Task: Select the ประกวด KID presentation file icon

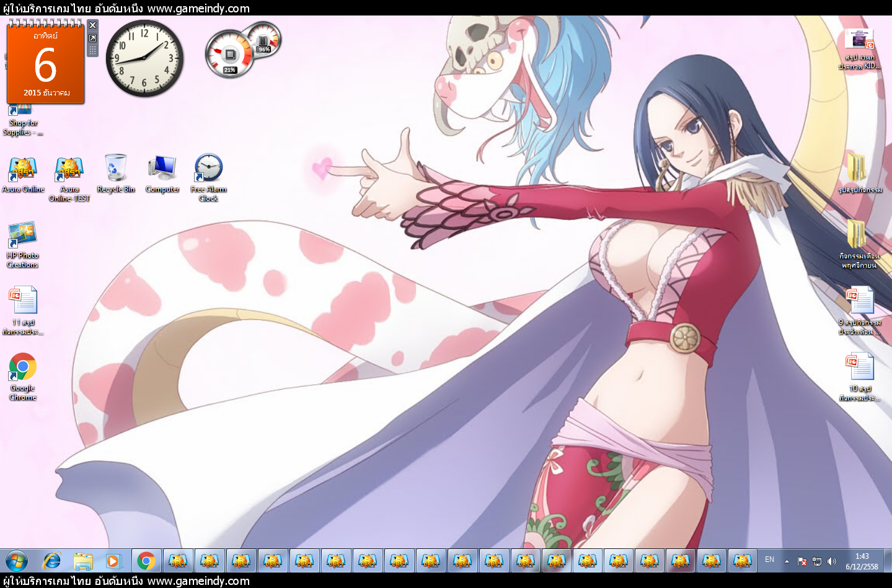Action: coord(860,49)
